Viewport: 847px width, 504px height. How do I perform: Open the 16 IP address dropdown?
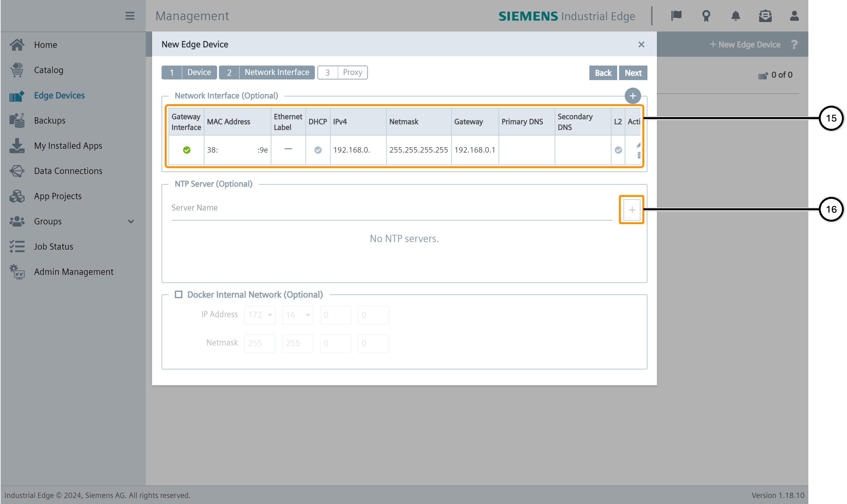[x=298, y=315]
